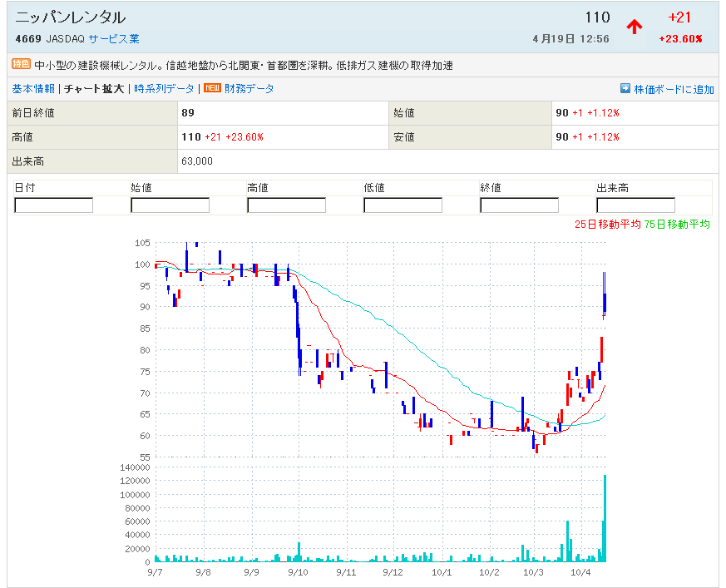Click the 75日移動平均 legend label
Screen dimensions: 726x588
pyautogui.click(x=677, y=224)
